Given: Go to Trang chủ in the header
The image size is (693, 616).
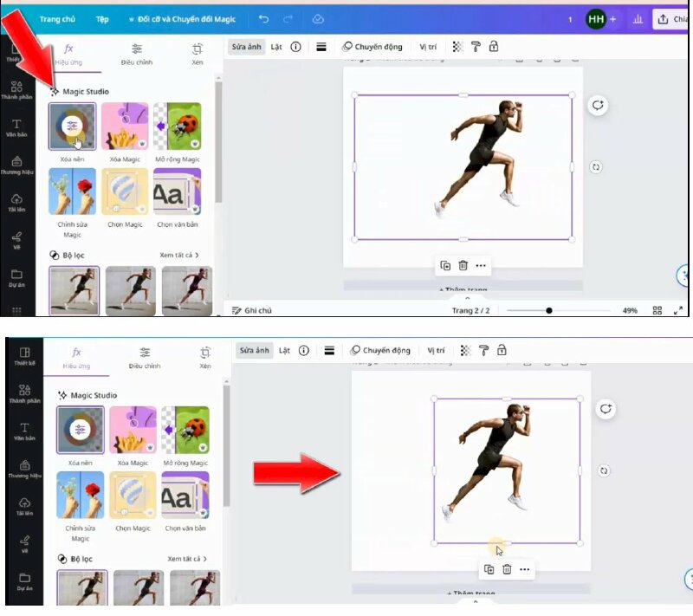Looking at the screenshot, I should (56, 18).
